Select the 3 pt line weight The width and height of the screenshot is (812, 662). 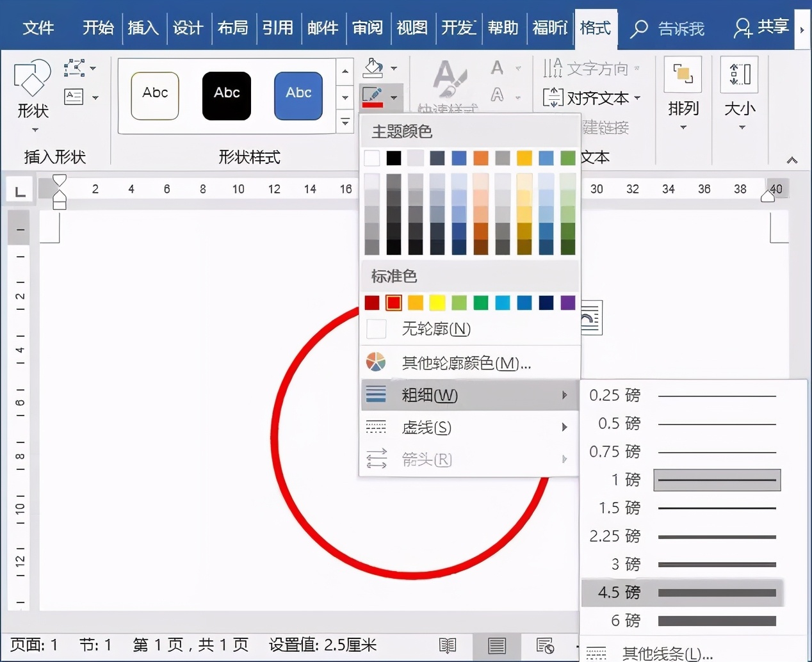coord(684,564)
